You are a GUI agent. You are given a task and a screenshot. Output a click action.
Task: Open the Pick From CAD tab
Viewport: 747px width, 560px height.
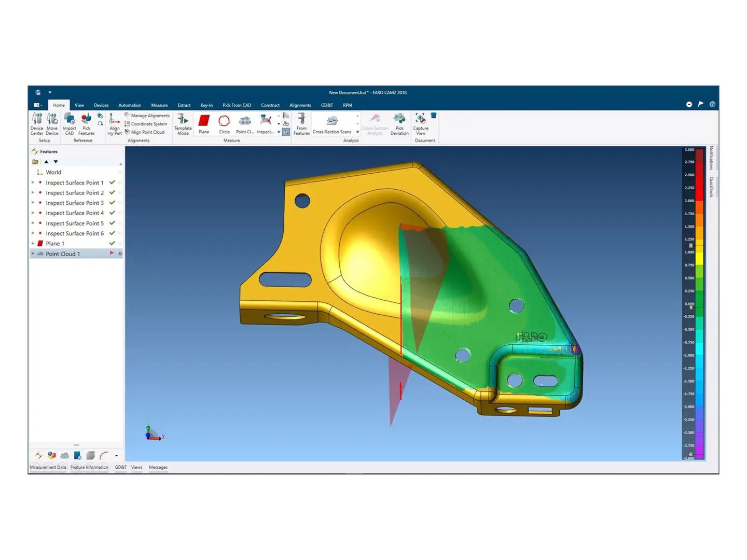pos(237,105)
